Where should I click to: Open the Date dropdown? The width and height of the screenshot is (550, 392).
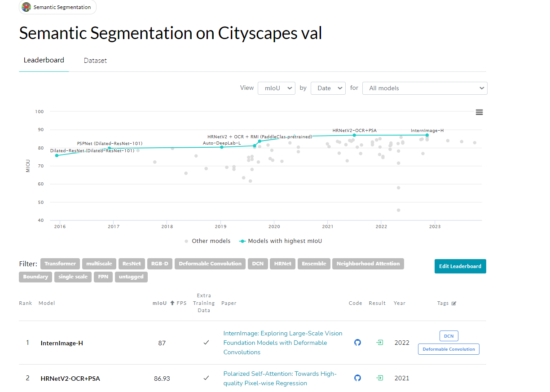tap(328, 88)
